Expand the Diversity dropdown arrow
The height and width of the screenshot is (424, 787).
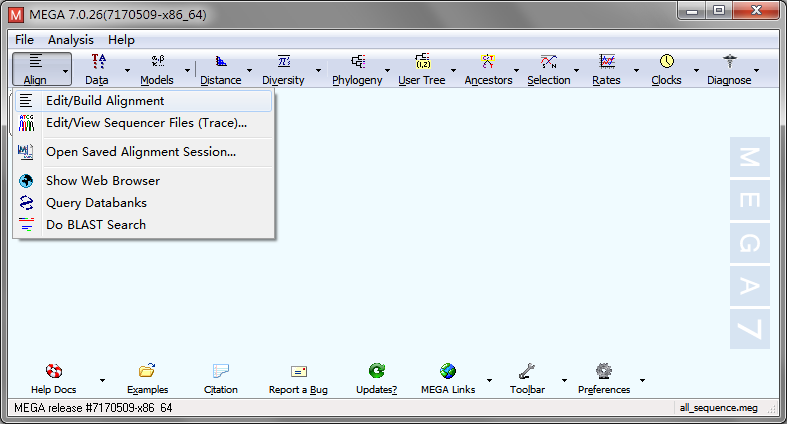(x=318, y=70)
